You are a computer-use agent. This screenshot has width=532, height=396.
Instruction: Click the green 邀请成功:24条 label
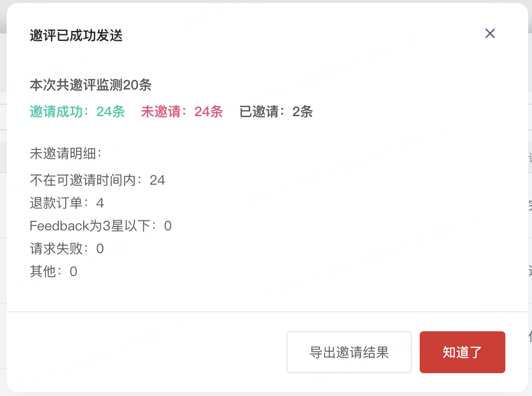pos(78,112)
